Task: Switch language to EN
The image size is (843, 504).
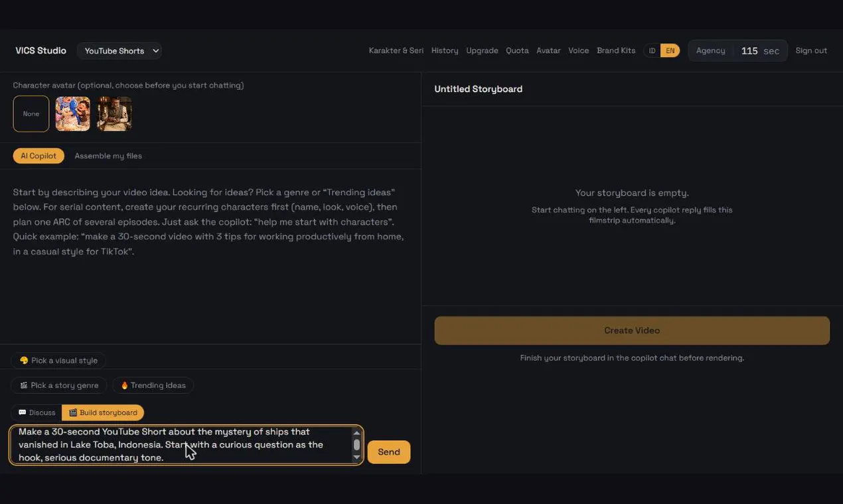Action: pyautogui.click(x=670, y=51)
